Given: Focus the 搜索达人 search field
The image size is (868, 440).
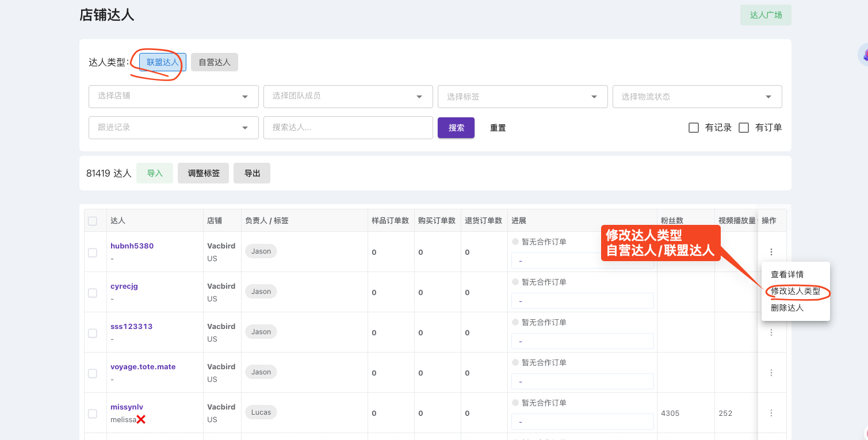Looking at the screenshot, I should tap(348, 128).
